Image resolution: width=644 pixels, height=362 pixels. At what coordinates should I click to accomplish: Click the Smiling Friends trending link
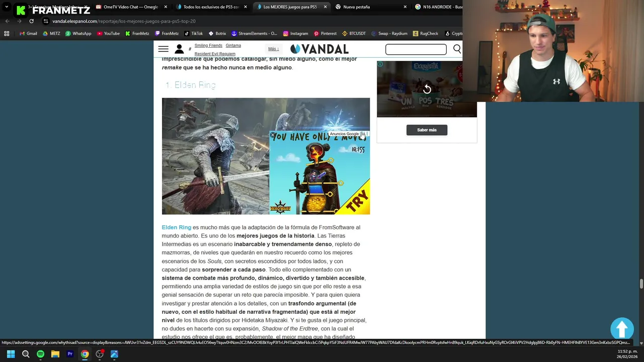click(208, 46)
